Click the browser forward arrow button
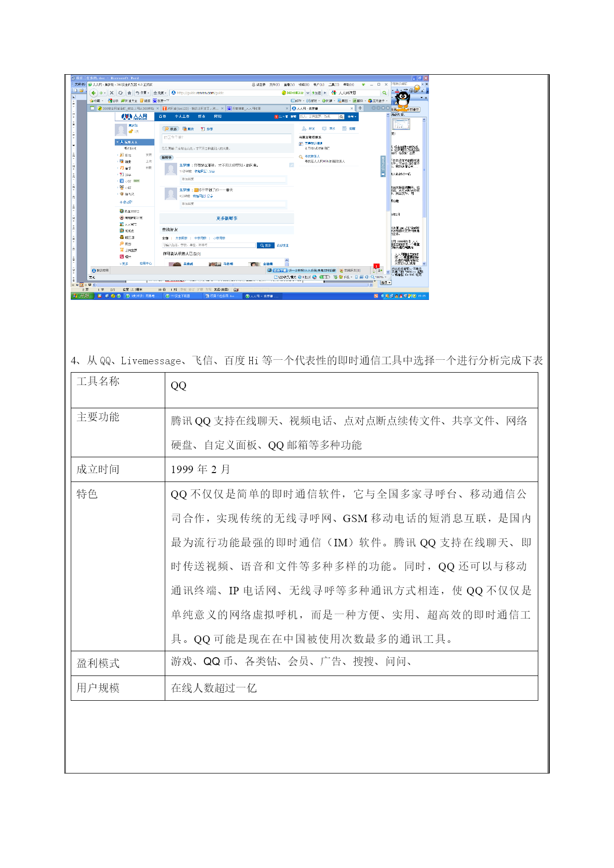614x868 pixels. coord(100,93)
